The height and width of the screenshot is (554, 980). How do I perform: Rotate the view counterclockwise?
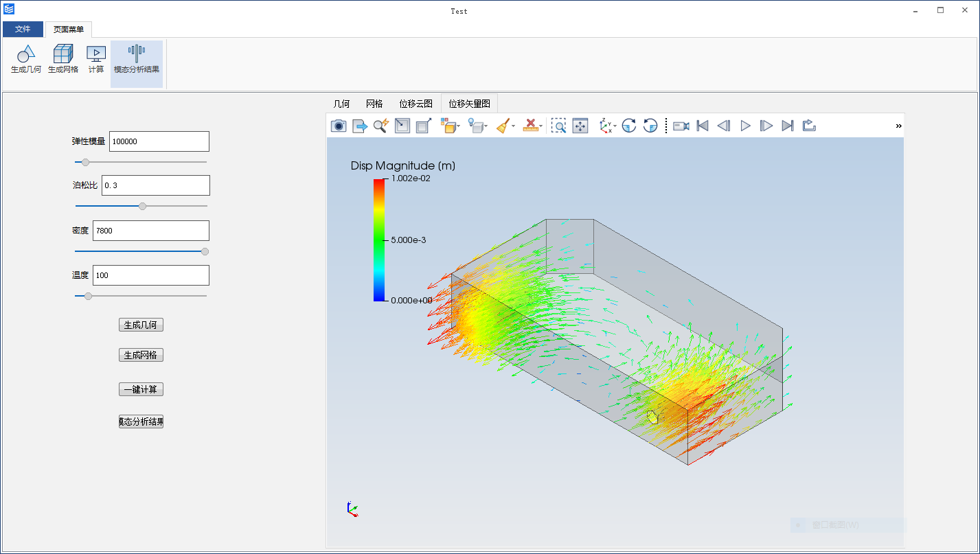pyautogui.click(x=650, y=126)
